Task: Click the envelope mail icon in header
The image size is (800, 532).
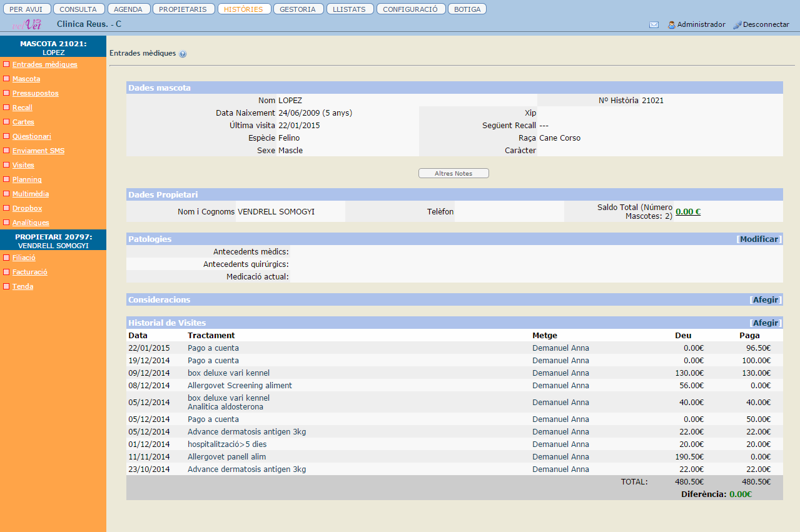Action: point(654,25)
